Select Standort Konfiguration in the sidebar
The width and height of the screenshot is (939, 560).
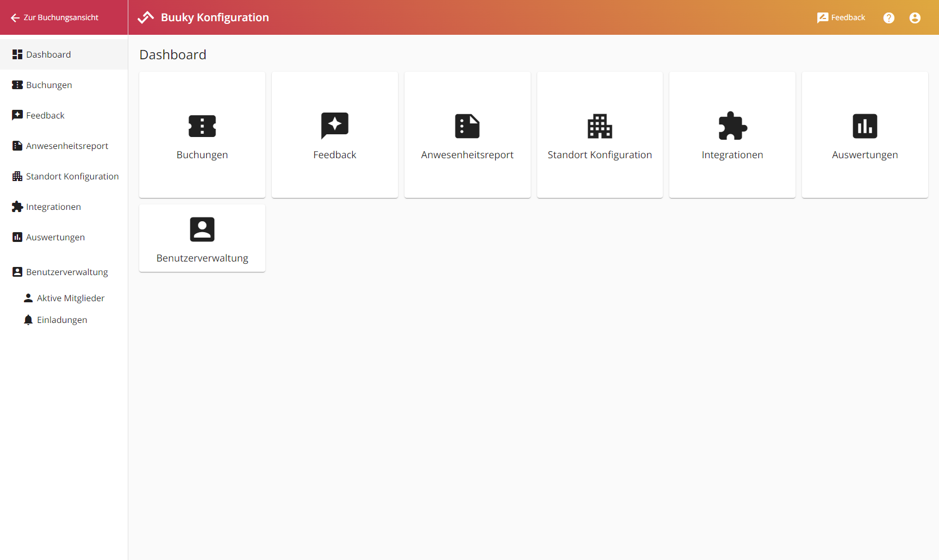pos(72,176)
